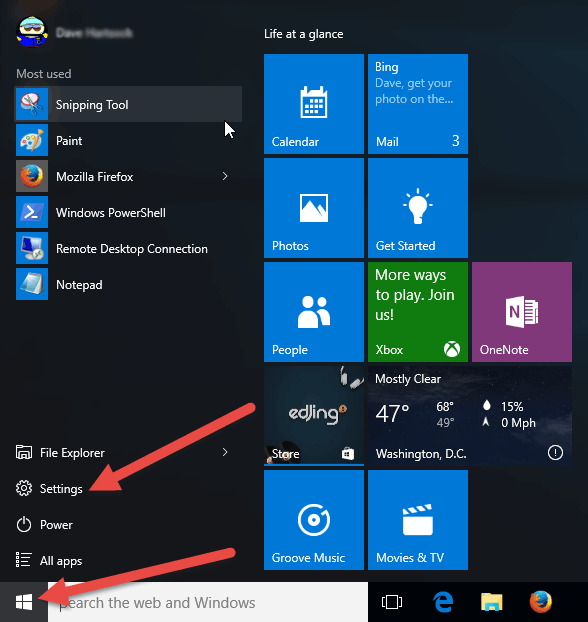The image size is (588, 622).
Task: Click the All apps list icon
Action: pyautogui.click(x=23, y=560)
